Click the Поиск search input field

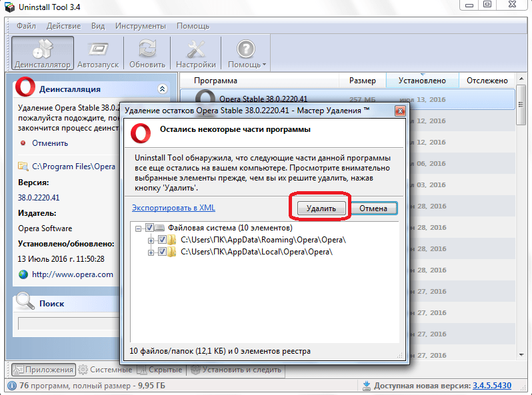pyautogui.click(x=69, y=324)
